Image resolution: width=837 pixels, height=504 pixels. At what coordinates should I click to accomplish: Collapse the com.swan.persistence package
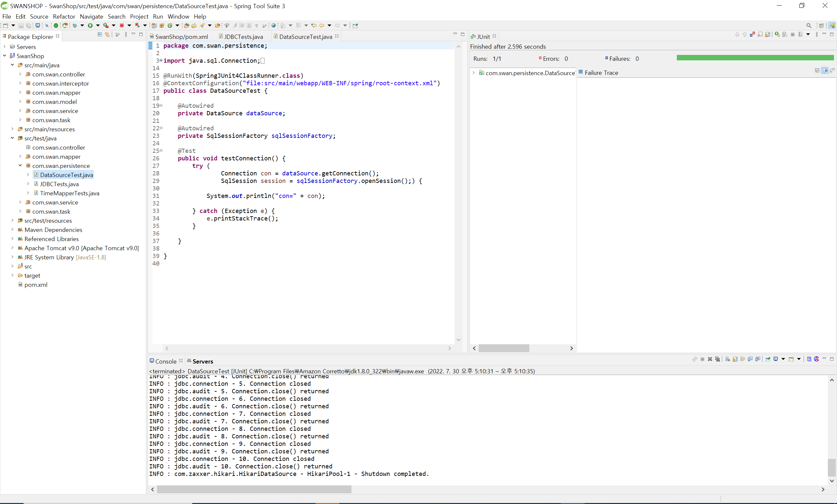[x=20, y=166]
